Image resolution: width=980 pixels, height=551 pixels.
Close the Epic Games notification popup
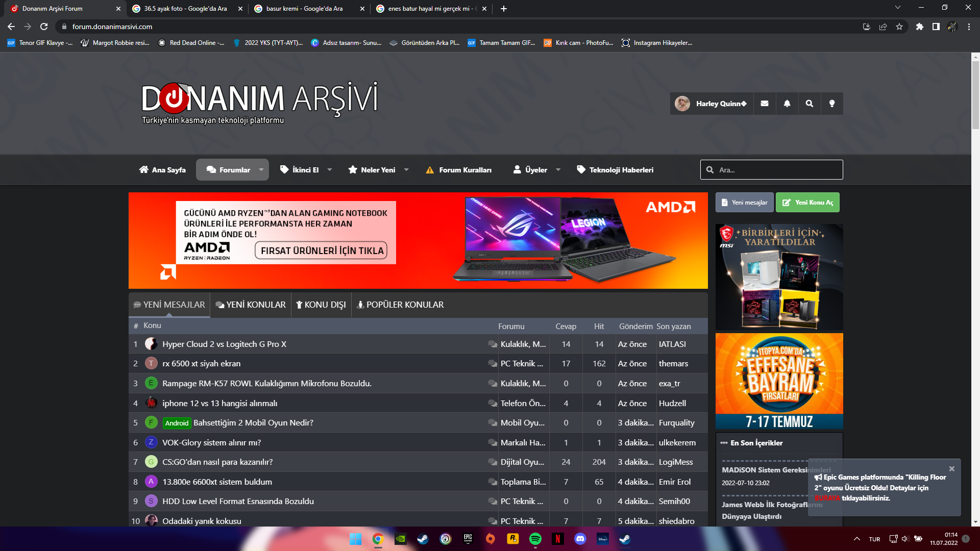951,468
